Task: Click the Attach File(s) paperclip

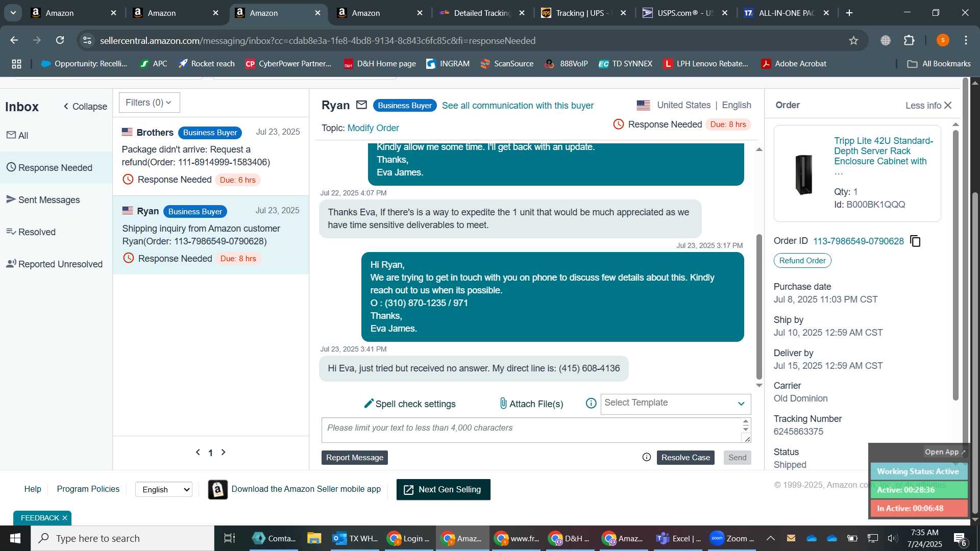Action: 503,404
